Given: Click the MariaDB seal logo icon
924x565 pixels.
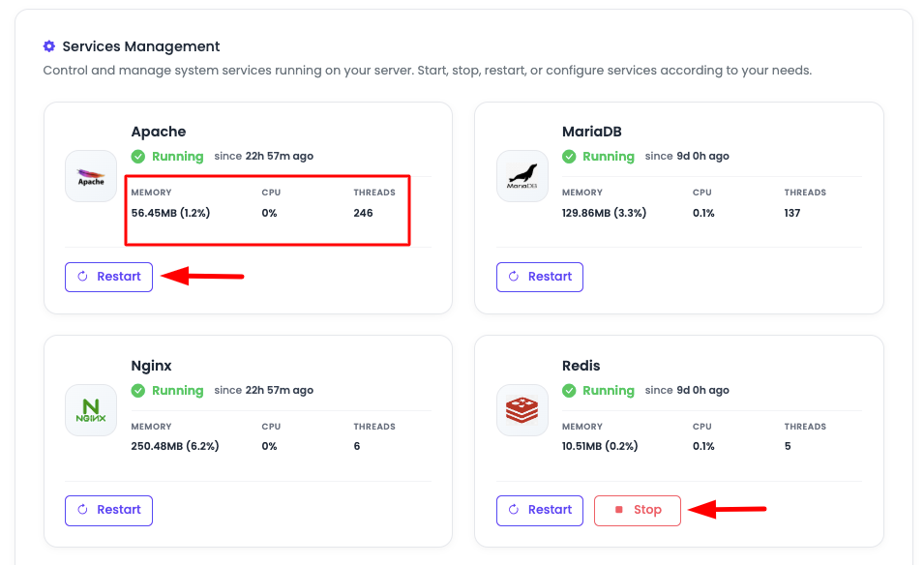Looking at the screenshot, I should [x=522, y=176].
